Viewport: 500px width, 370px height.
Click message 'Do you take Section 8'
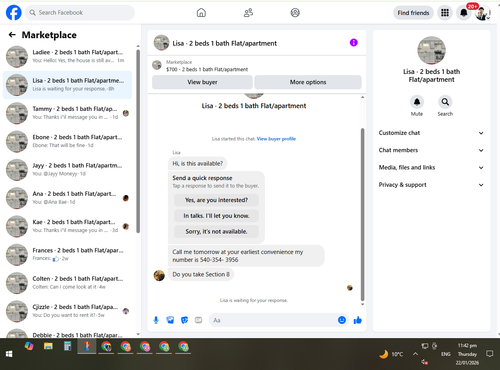[x=201, y=274]
